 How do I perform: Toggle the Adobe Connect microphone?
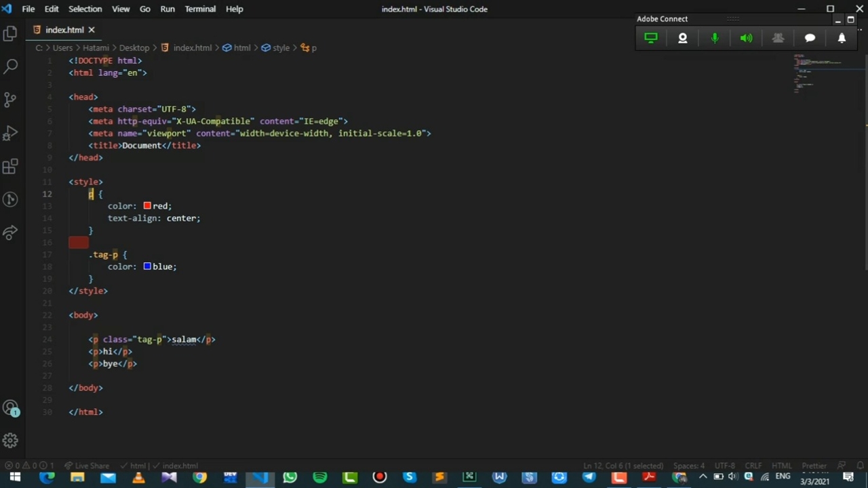[714, 39]
